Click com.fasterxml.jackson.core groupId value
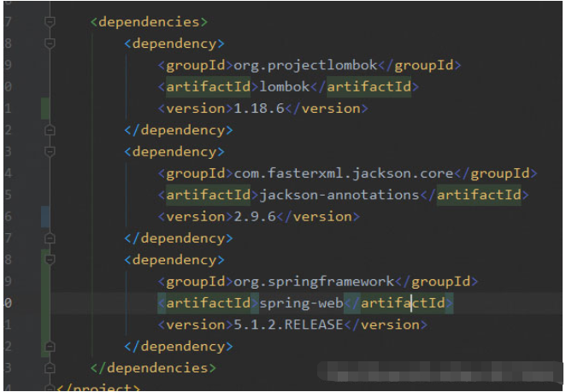566x392 pixels. pyautogui.click(x=344, y=173)
